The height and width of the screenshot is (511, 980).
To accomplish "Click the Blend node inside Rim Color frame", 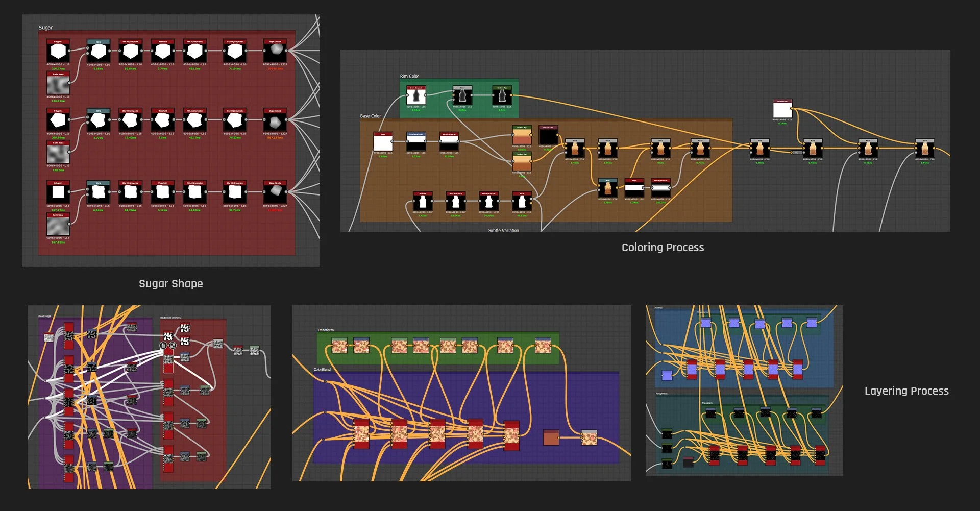I will click(x=462, y=95).
